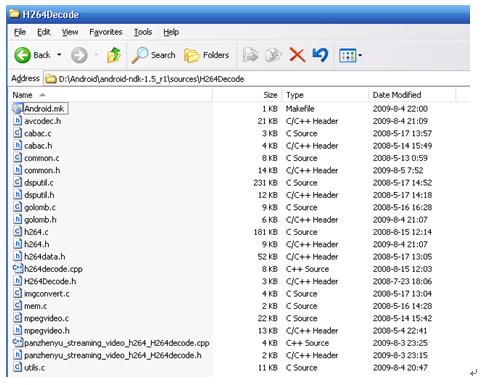The image size is (500, 385).
Task: Click the Copy To folder icon
Action: [x=273, y=55]
